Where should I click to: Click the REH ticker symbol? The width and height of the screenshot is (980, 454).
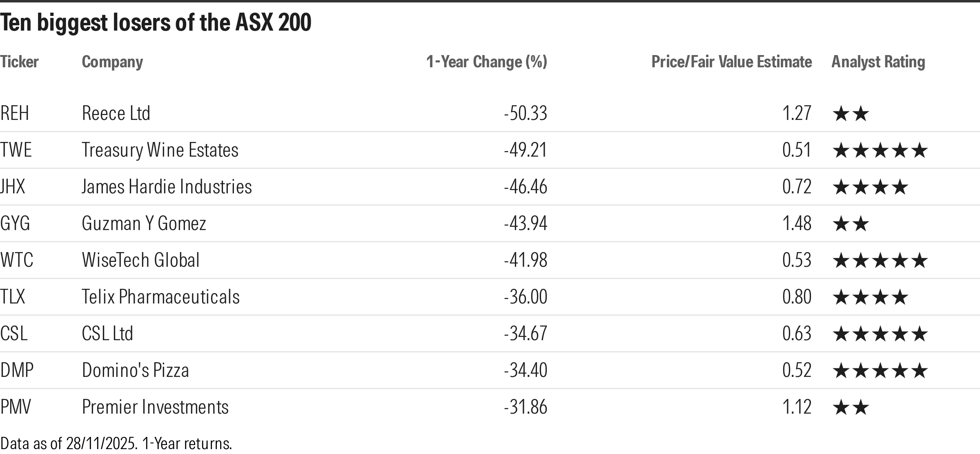point(15,113)
